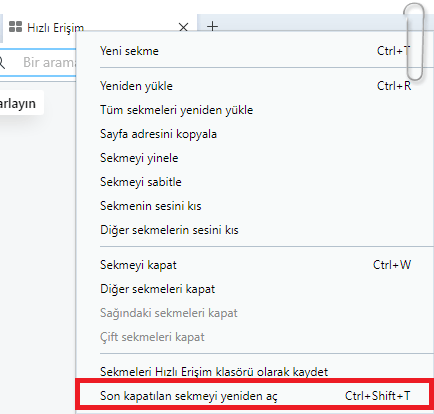Click Tüm sekmeleri yeniden yükle

255,110
